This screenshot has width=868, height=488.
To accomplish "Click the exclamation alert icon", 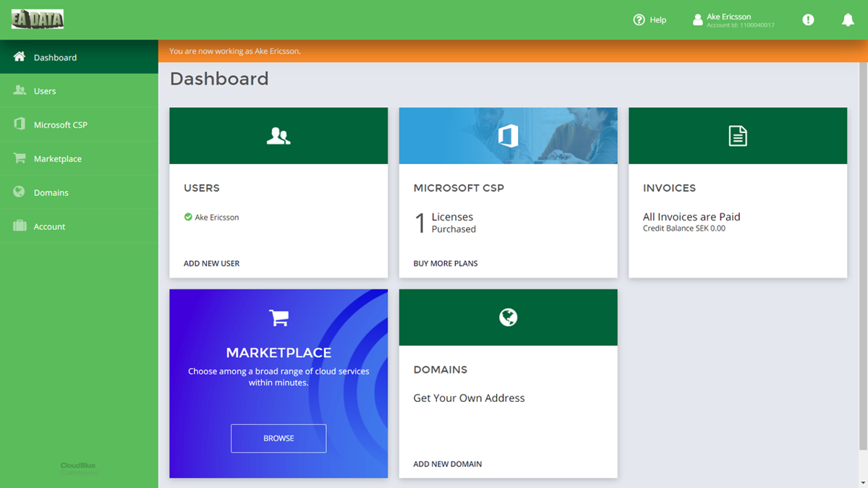I will (x=808, y=20).
